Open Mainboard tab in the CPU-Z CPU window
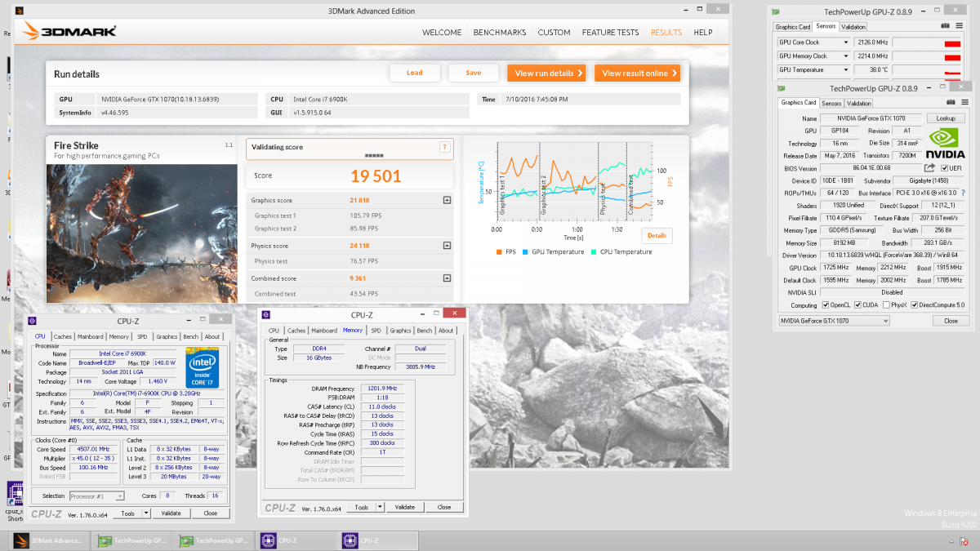The height and width of the screenshot is (551, 980). click(90, 336)
